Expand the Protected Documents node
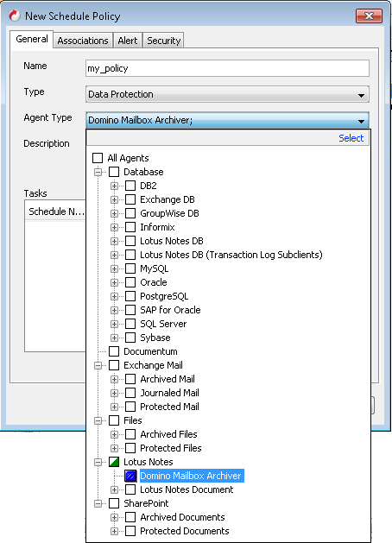The image size is (392, 543). [x=114, y=531]
